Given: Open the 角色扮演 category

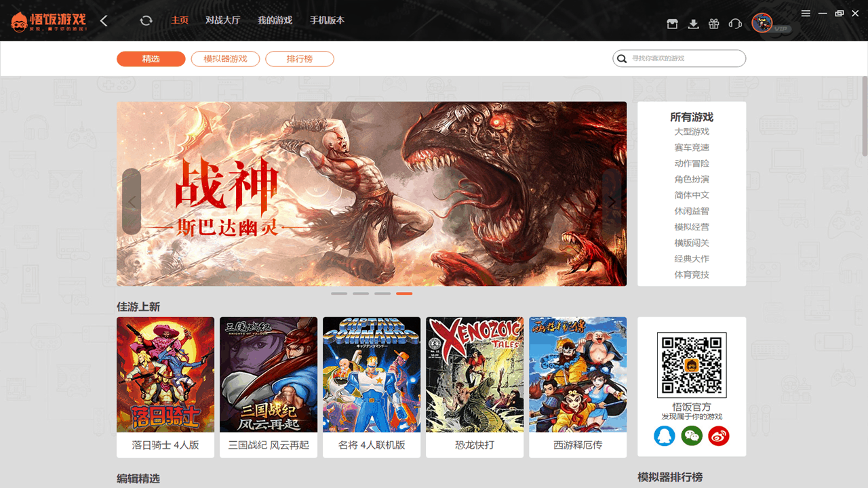Looking at the screenshot, I should (692, 180).
